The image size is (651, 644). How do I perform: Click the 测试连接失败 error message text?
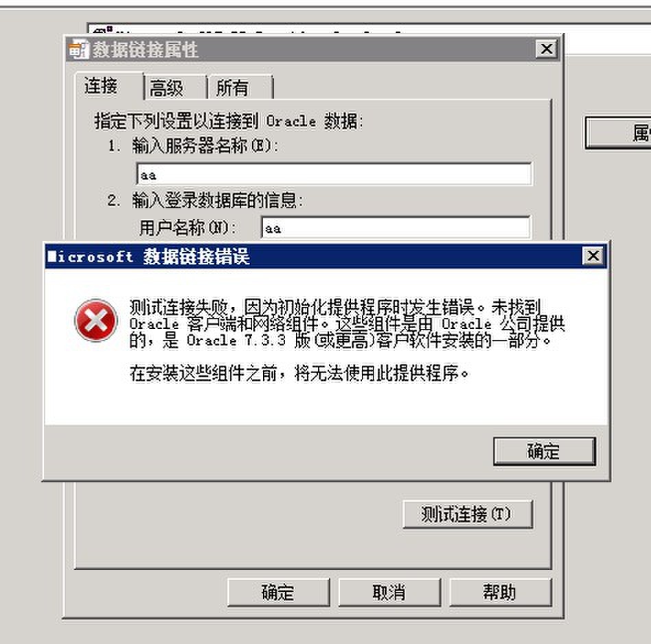pos(347,324)
